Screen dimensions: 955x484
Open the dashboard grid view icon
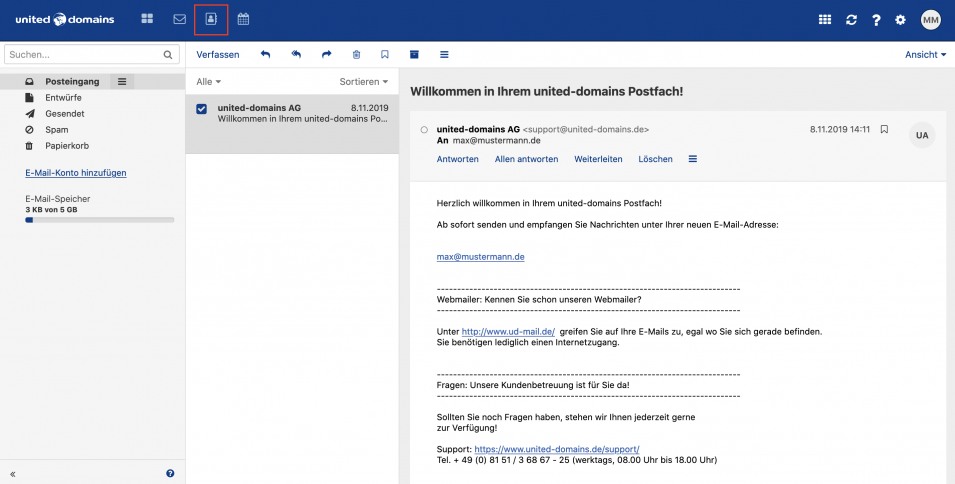pyautogui.click(x=147, y=19)
